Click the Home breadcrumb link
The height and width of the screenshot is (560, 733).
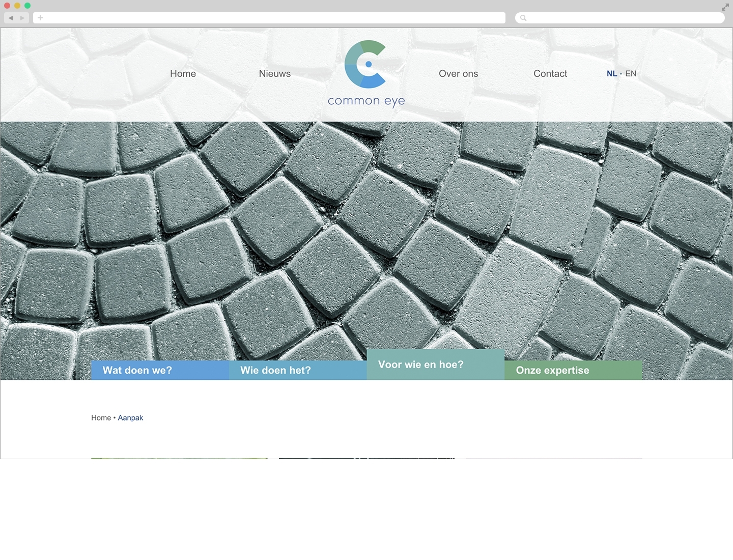click(x=101, y=418)
